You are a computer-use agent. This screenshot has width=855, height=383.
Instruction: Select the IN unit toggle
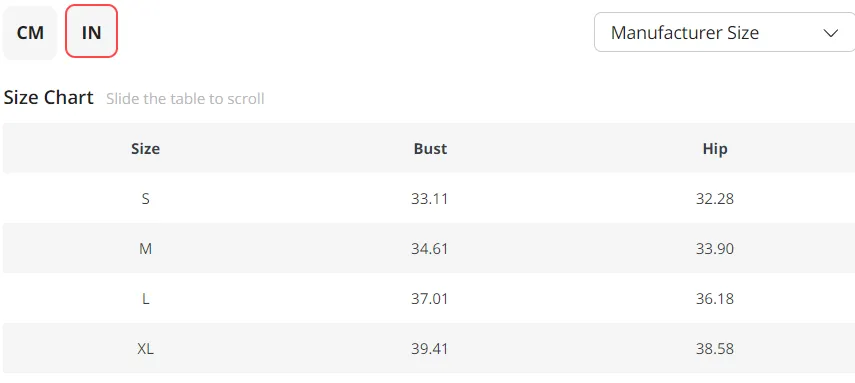92,32
